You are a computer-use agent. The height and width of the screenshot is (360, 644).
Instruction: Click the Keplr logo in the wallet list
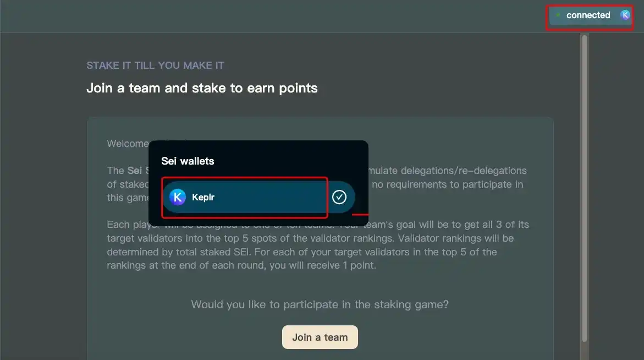coord(178,197)
